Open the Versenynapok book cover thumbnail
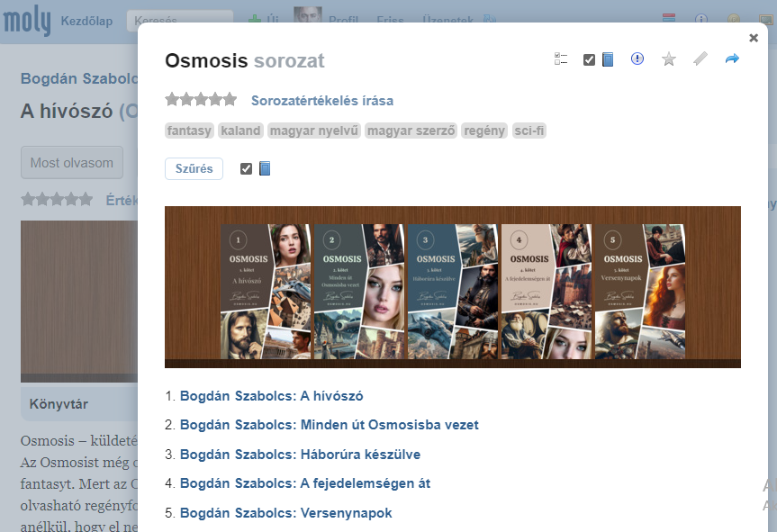This screenshot has width=777, height=532. [x=639, y=292]
